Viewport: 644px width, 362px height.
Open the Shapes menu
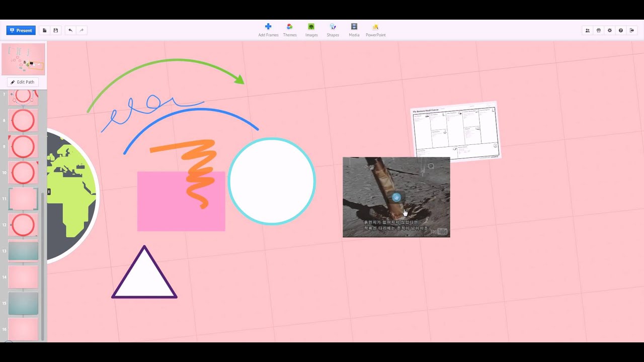coord(333,30)
